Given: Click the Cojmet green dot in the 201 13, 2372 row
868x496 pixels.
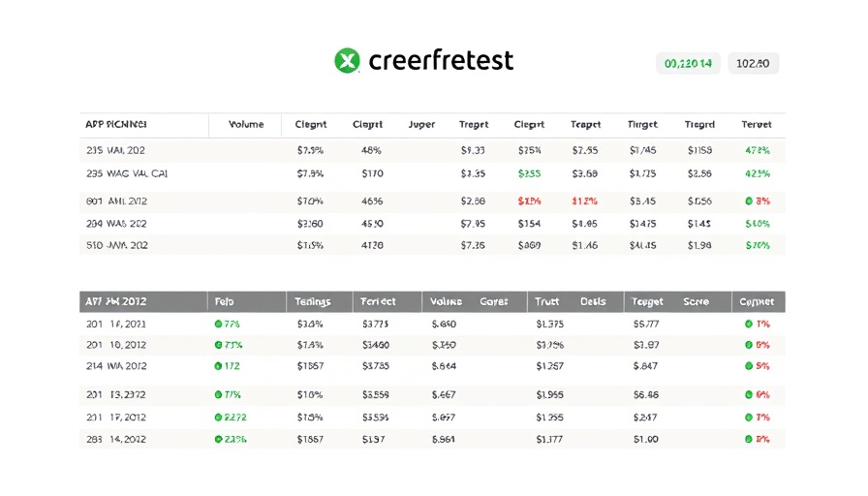Looking at the screenshot, I should (x=749, y=394).
